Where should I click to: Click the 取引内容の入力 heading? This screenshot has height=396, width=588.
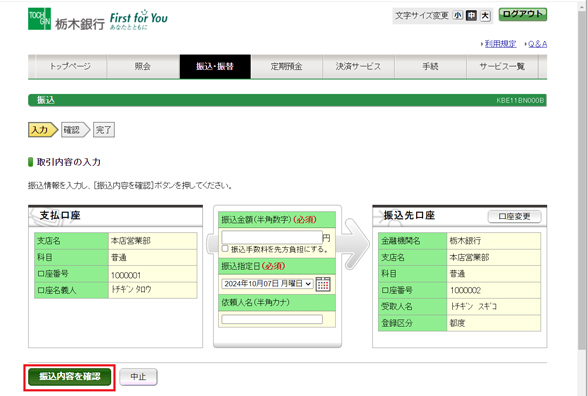click(69, 162)
